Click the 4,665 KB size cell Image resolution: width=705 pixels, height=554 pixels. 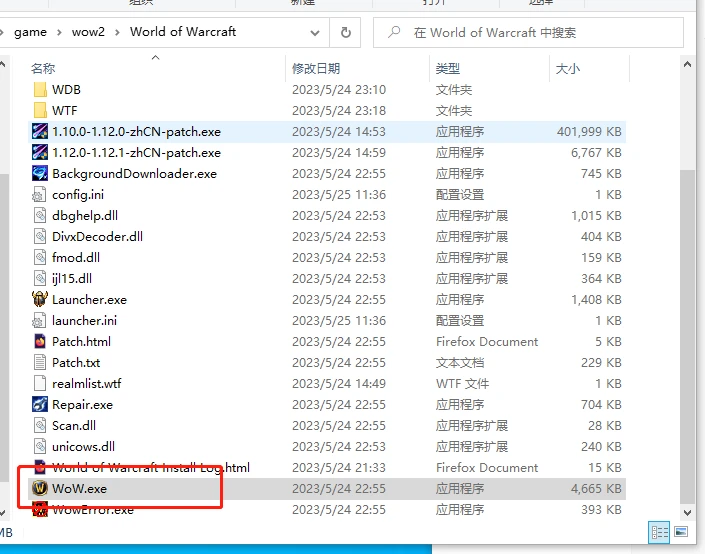(596, 488)
